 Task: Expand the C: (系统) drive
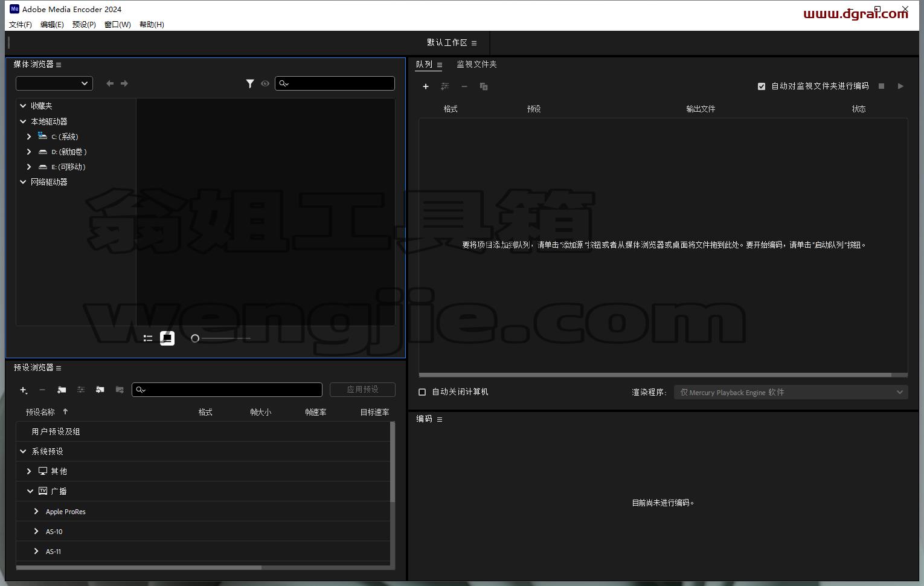pyautogui.click(x=29, y=137)
